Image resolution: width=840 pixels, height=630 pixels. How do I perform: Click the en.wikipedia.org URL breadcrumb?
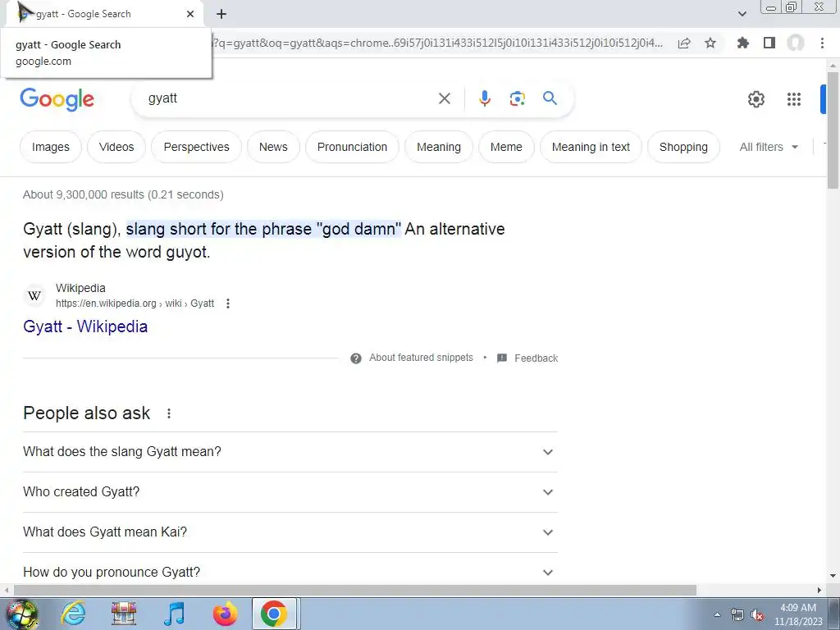(x=135, y=304)
